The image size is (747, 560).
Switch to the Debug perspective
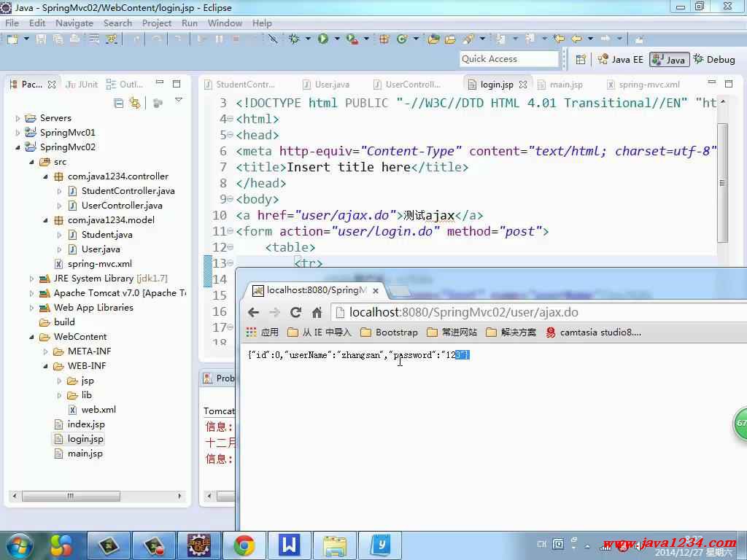click(x=714, y=60)
